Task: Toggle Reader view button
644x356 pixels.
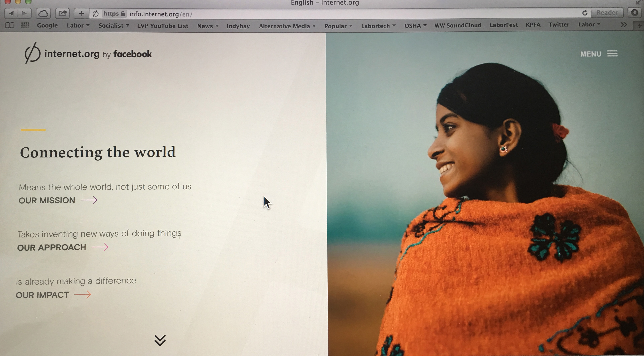Action: point(607,13)
